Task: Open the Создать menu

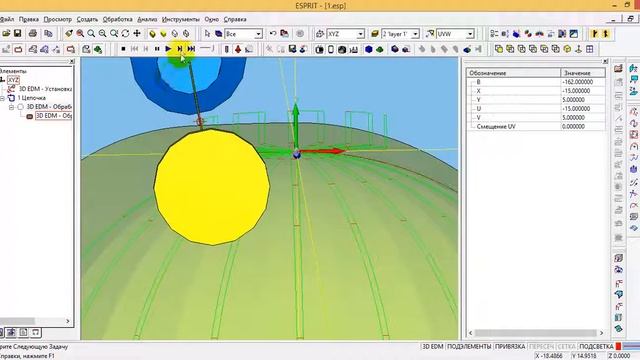Action: pos(87,19)
